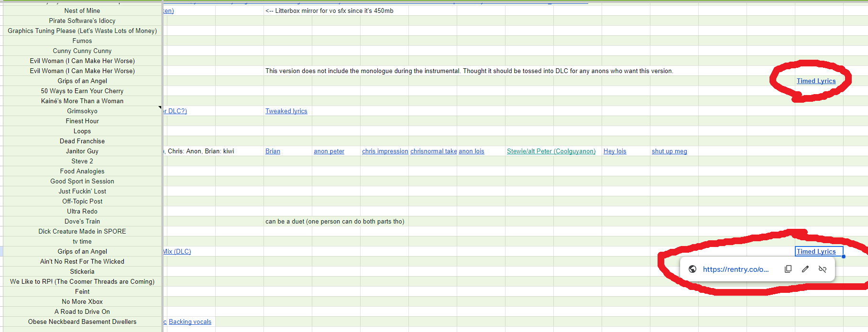Open the Brian link in Janitor Guy row
This screenshot has width=868, height=332.
tap(273, 151)
